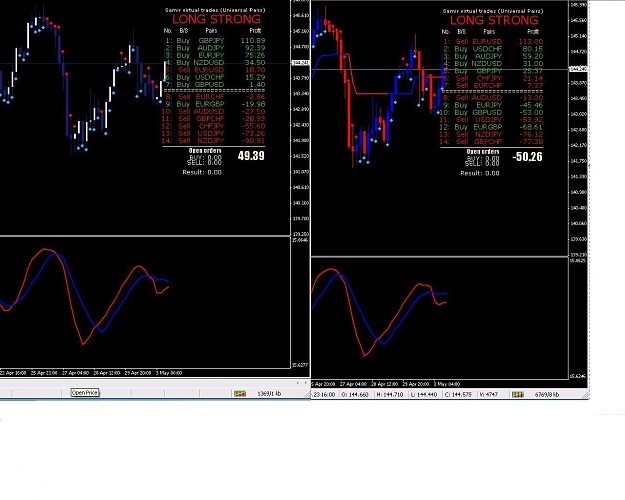The image size is (625, 500).
Task: Click the '27 Apr 04:00' time label on the left chart
Action: pos(75,373)
